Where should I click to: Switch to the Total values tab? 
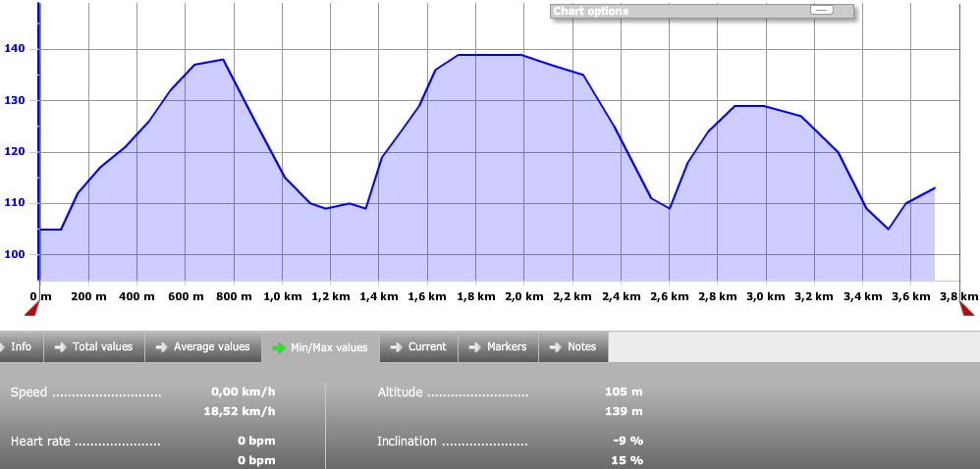click(102, 347)
